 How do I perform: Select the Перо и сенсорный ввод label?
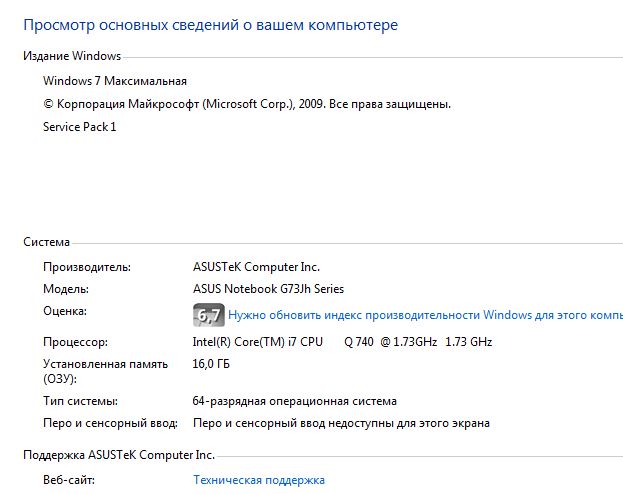pos(110,423)
